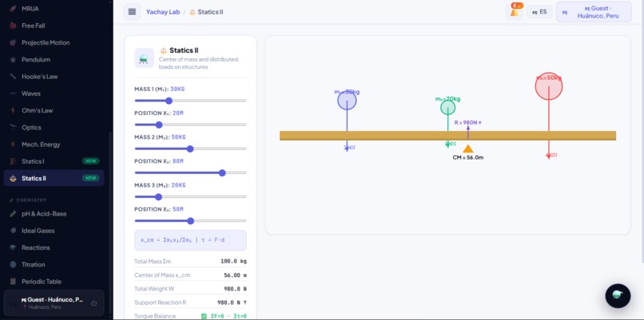Open the Ohm's Law simulation

coord(54,110)
